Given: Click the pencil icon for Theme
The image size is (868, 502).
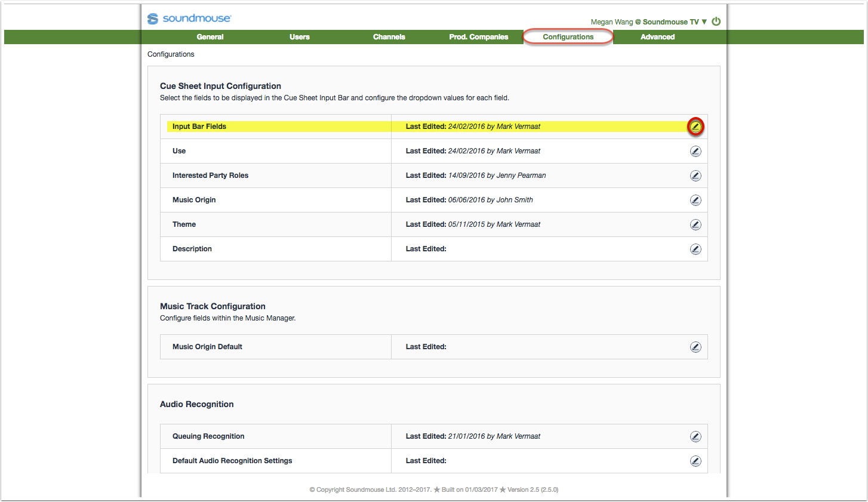Looking at the screenshot, I should (x=695, y=224).
